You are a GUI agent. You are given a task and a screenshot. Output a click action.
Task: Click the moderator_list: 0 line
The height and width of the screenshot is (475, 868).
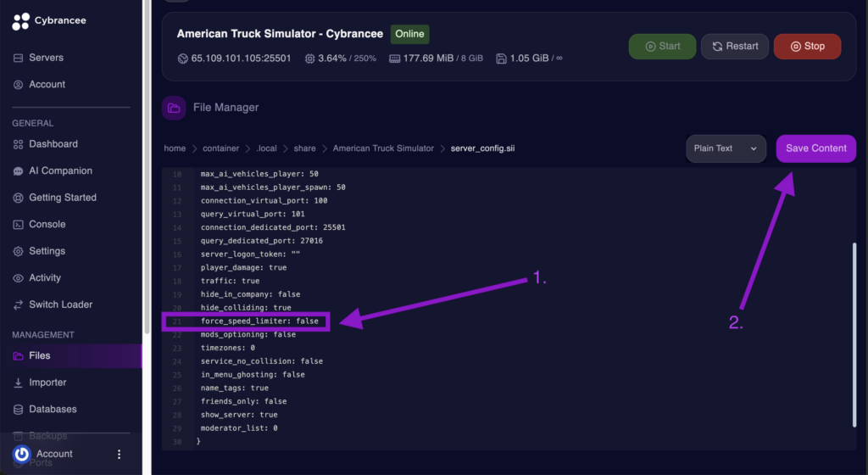coord(238,428)
